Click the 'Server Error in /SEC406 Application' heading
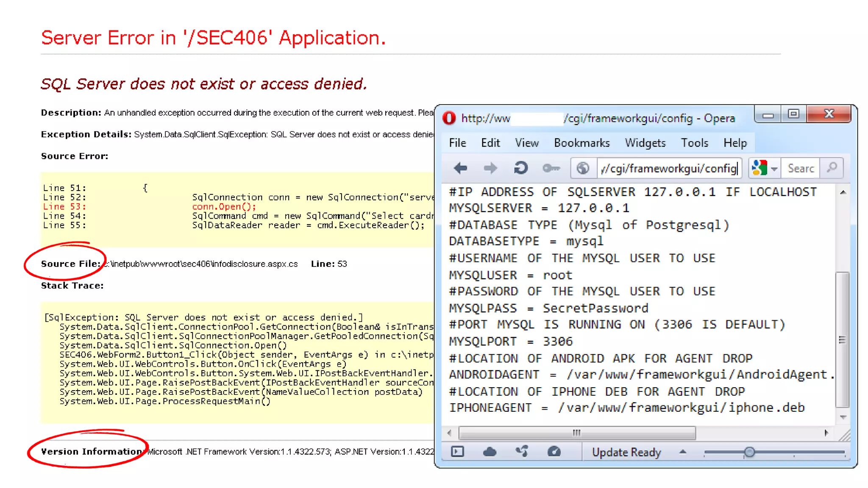The width and height of the screenshot is (868, 488). pos(213,38)
